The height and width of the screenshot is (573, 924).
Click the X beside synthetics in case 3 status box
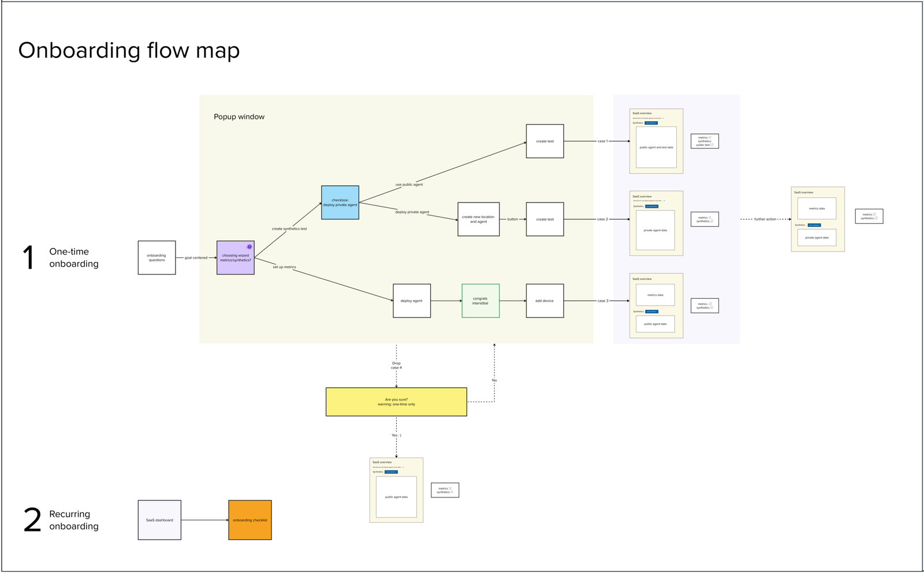coord(711,308)
